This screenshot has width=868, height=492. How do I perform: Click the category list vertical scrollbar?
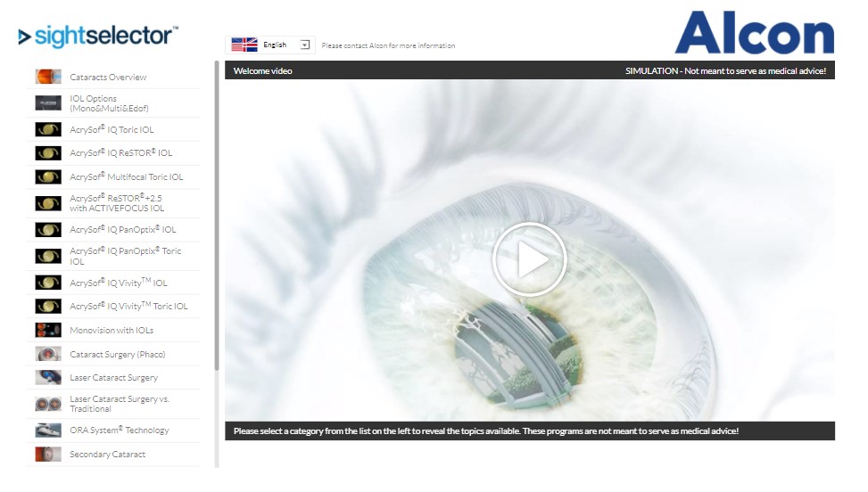(217, 216)
